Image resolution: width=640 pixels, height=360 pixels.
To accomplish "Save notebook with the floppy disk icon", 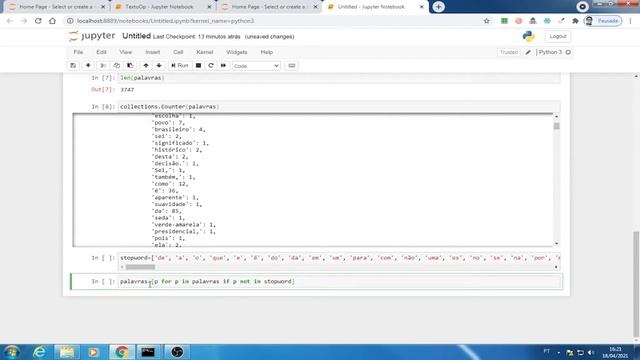I will click(73, 66).
